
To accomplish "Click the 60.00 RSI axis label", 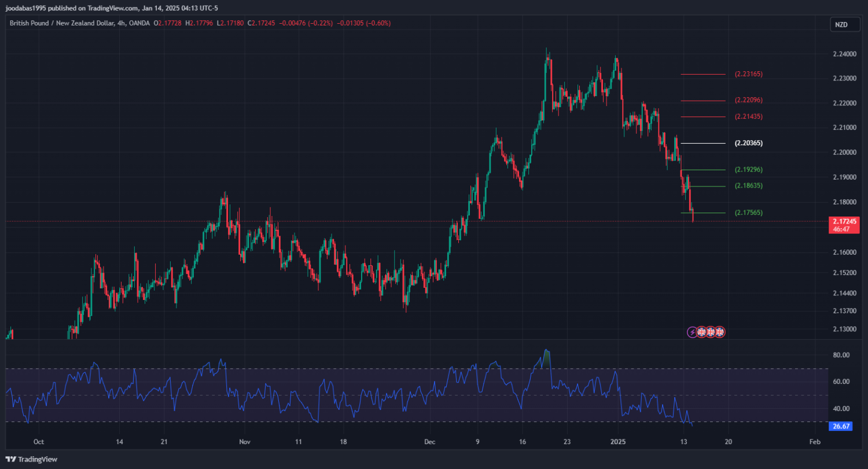I will (841, 382).
